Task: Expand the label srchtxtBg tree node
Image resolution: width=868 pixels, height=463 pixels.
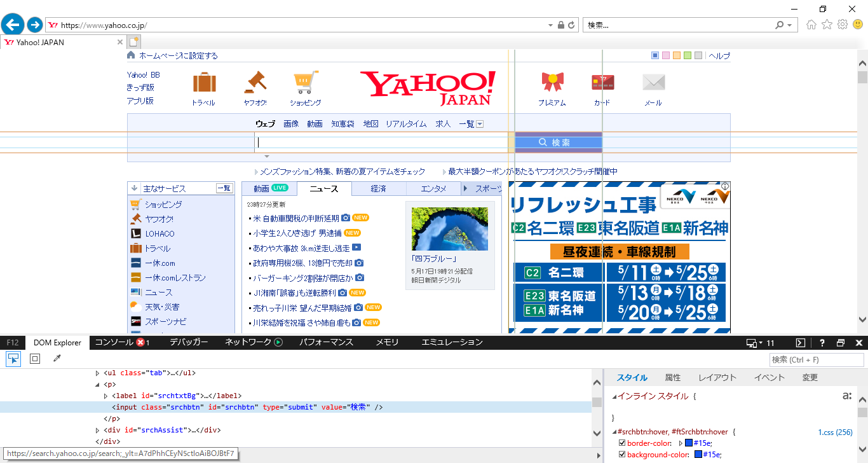Action: coord(106,396)
